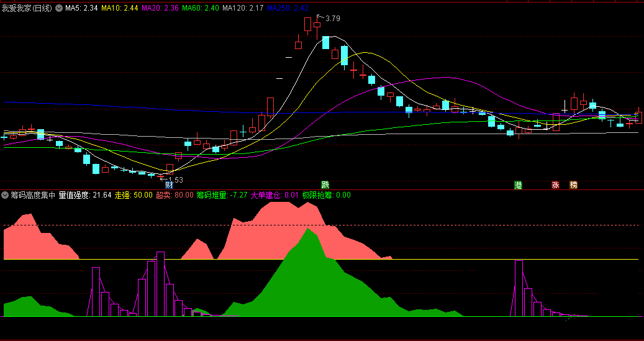Select the yellow MA10 label
644x341 pixels.
coord(120,8)
